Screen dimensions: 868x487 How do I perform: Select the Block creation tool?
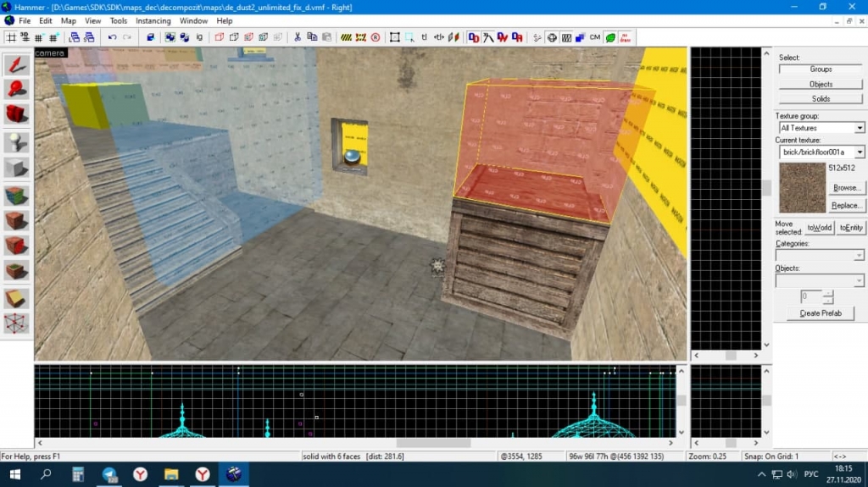pyautogui.click(x=16, y=168)
